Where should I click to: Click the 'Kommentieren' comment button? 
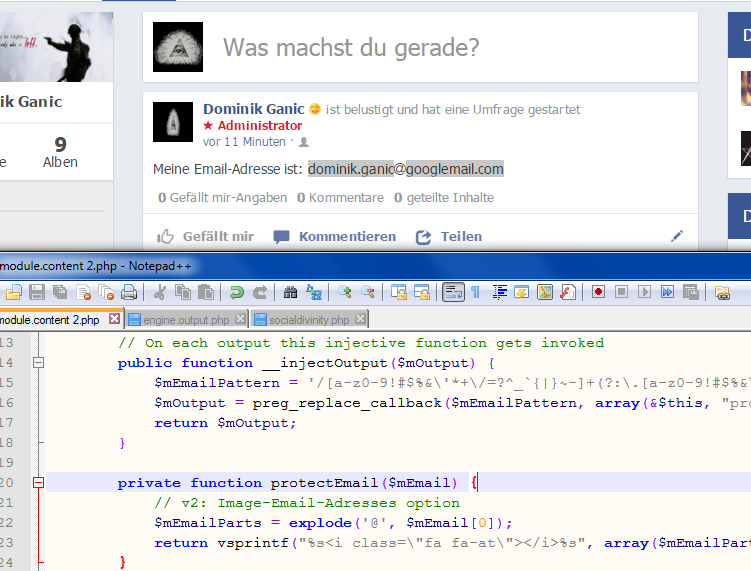click(x=334, y=237)
